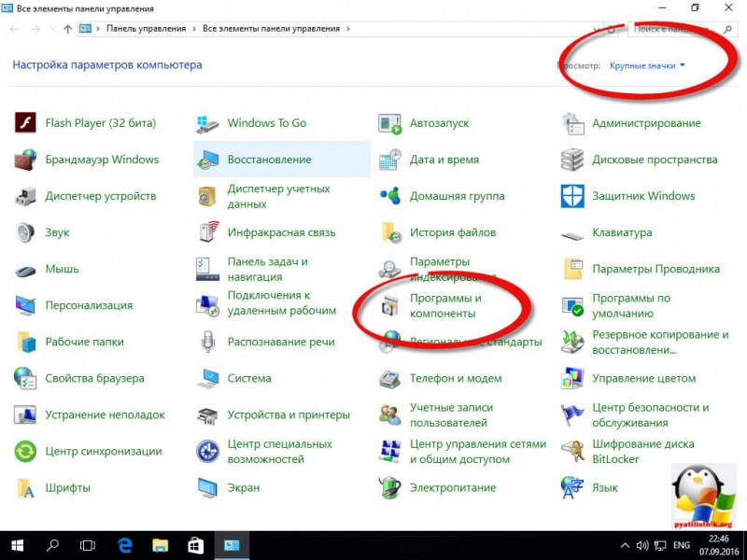
Task: Expand chevron after Панель управления breadcrumb
Action: [194, 29]
